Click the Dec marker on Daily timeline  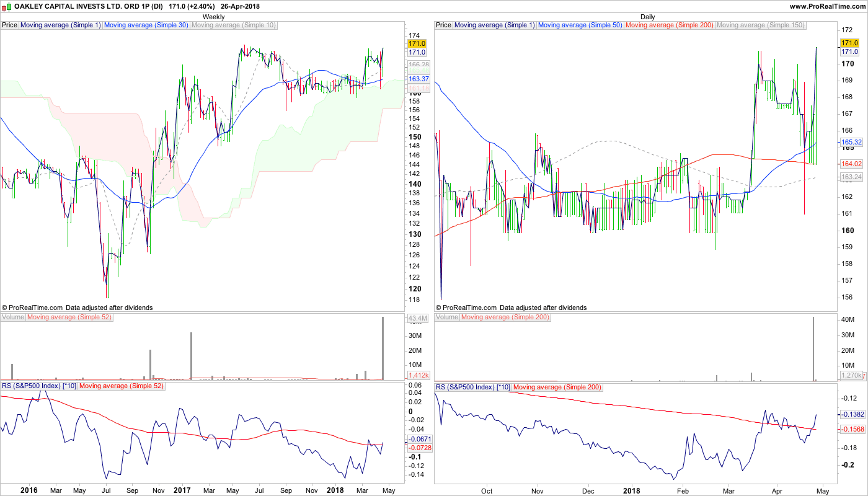point(587,490)
